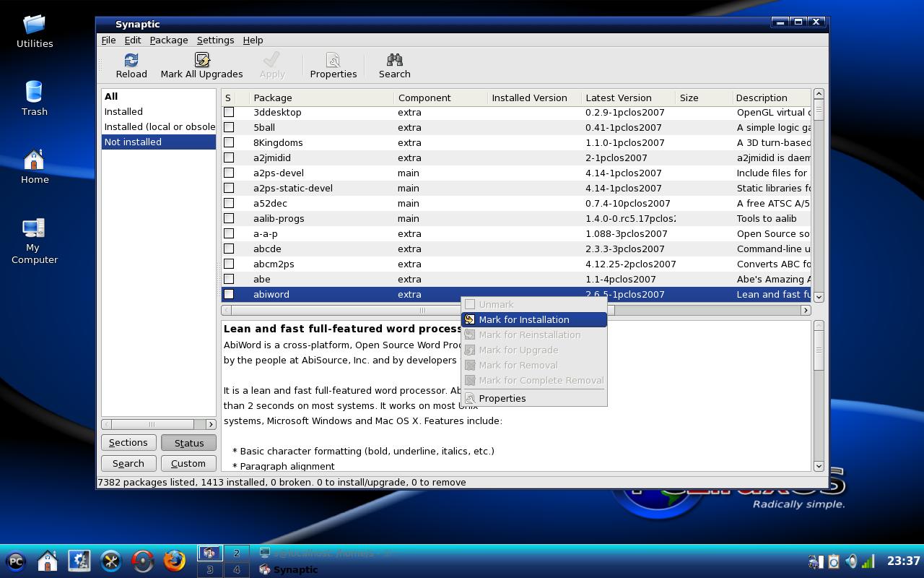924x578 pixels.
Task: Open the File menu
Action: click(x=108, y=40)
